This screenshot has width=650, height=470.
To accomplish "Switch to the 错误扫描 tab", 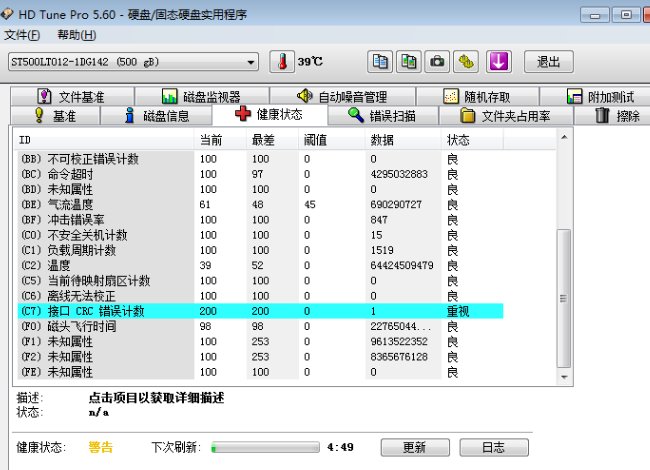I will [382, 116].
